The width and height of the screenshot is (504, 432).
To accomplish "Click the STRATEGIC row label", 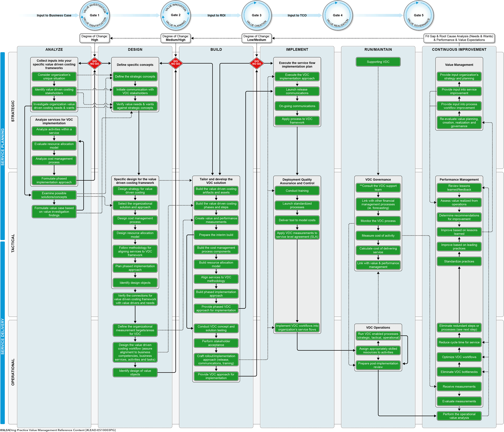I will [13, 111].
